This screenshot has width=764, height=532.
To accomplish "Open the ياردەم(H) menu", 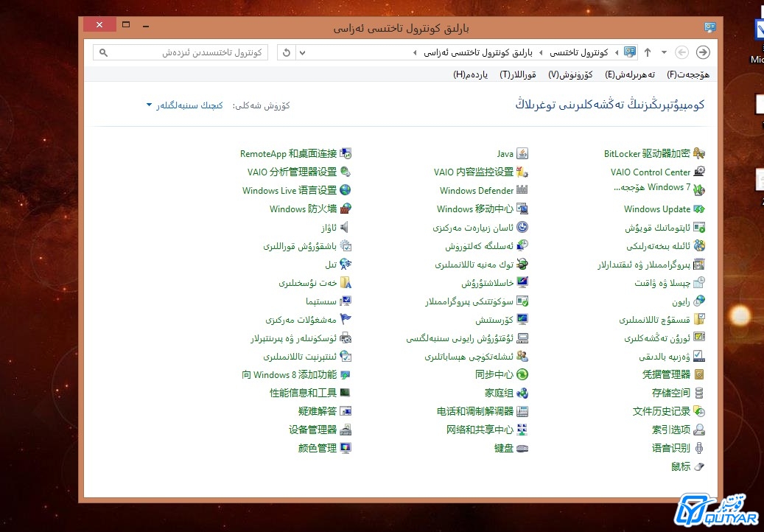I will pos(471,74).
